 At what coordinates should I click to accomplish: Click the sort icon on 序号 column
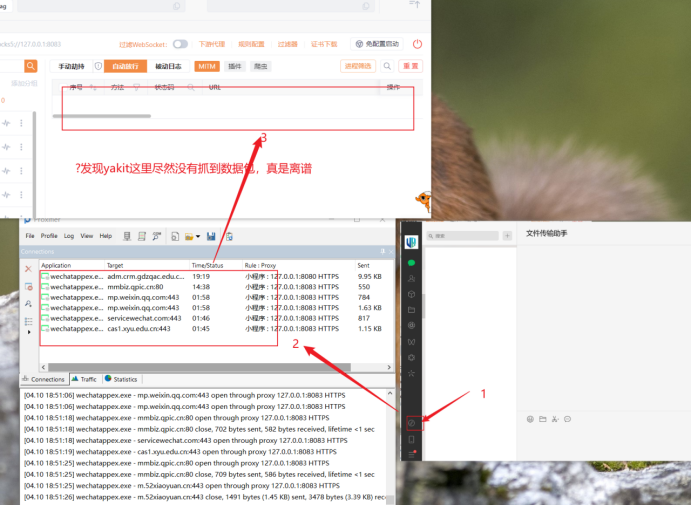coord(93,87)
